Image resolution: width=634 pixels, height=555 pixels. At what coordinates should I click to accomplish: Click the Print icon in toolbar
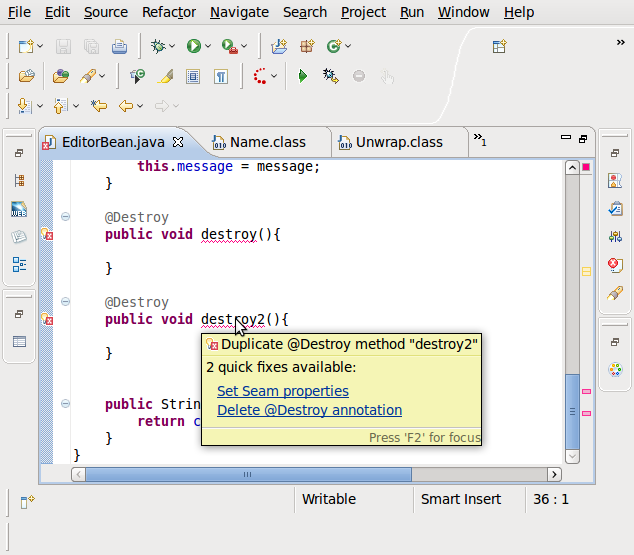119,46
